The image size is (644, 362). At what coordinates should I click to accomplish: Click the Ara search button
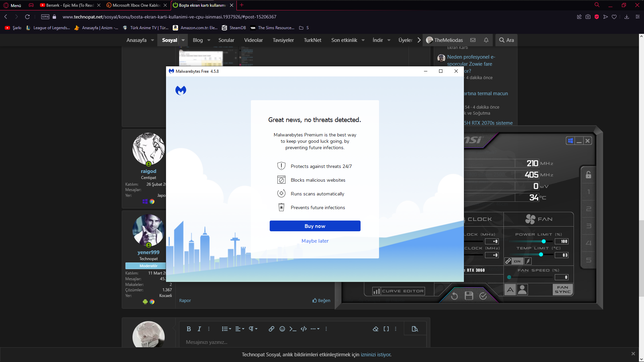pos(506,40)
